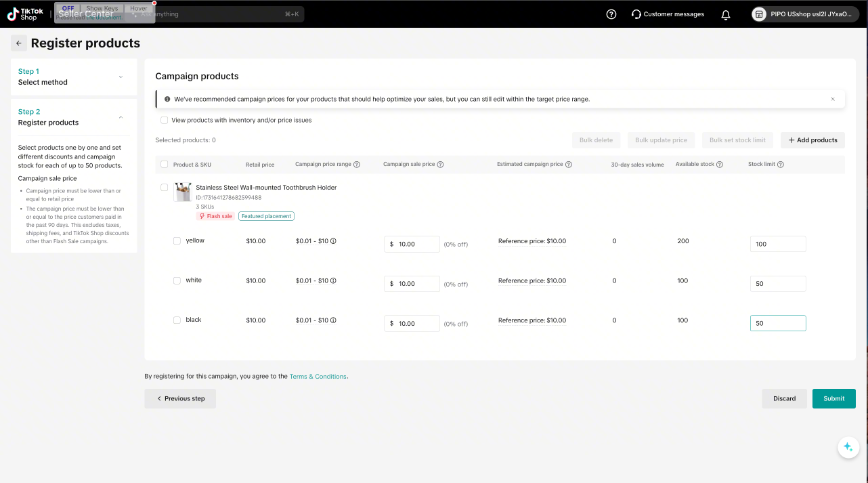The width and height of the screenshot is (868, 483).
Task: Click the Stock limit help icon
Action: point(781,165)
